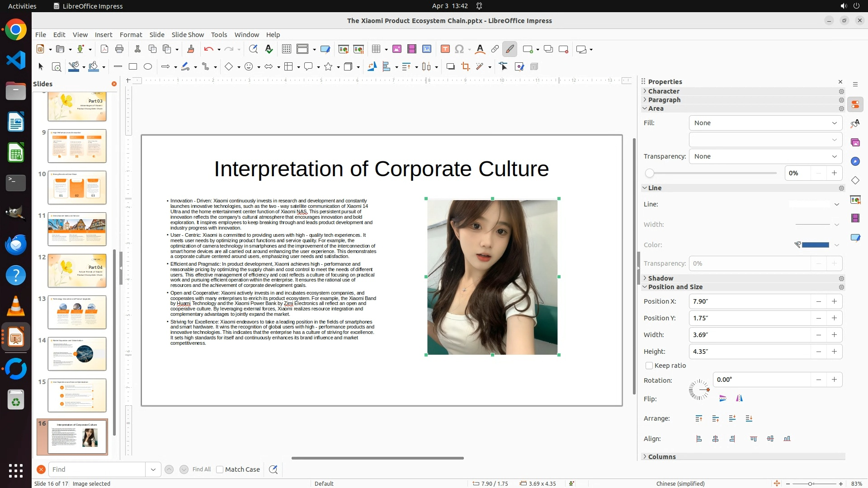Collapse the Position and Size section
Screen dimensions: 868x488
pyautogui.click(x=675, y=287)
